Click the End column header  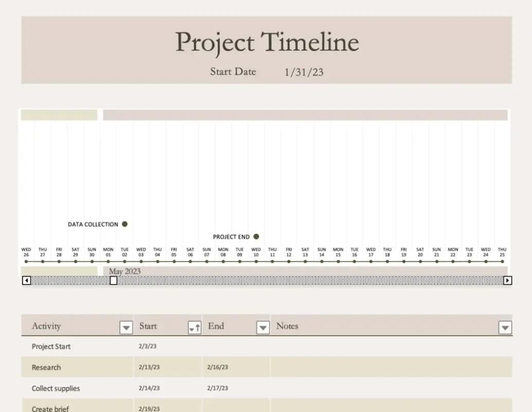[237, 325]
